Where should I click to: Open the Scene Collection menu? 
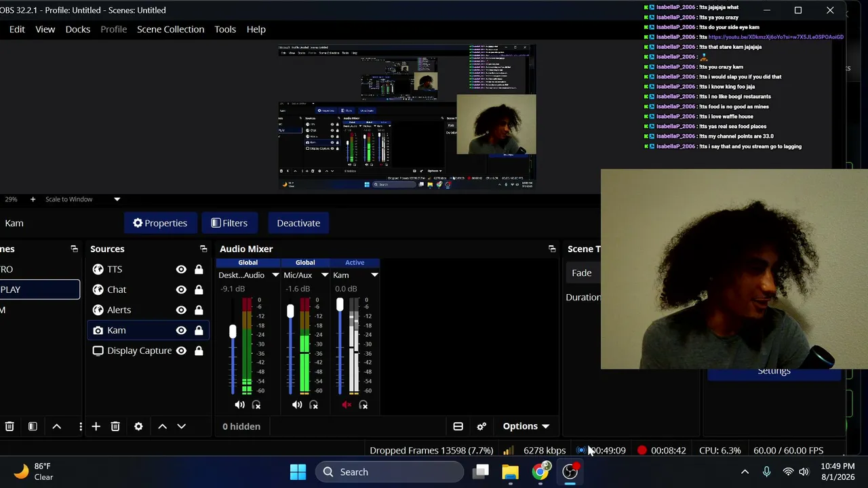170,29
